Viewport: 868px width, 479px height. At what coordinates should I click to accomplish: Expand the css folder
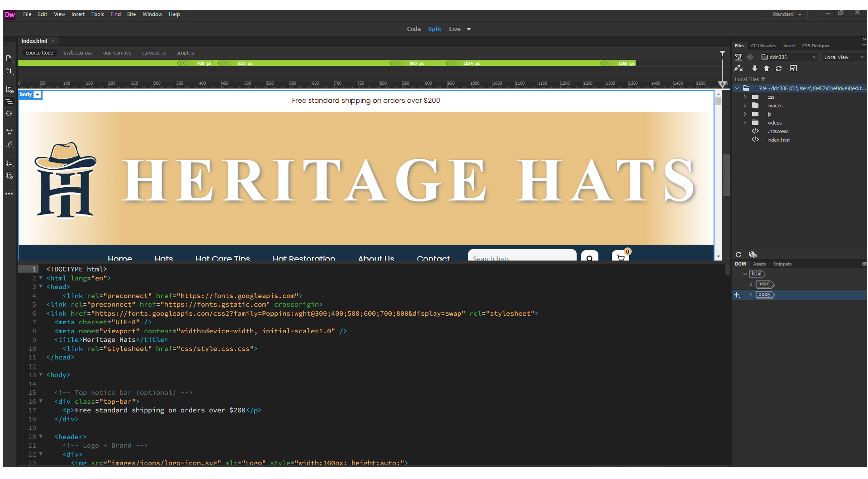(x=745, y=97)
